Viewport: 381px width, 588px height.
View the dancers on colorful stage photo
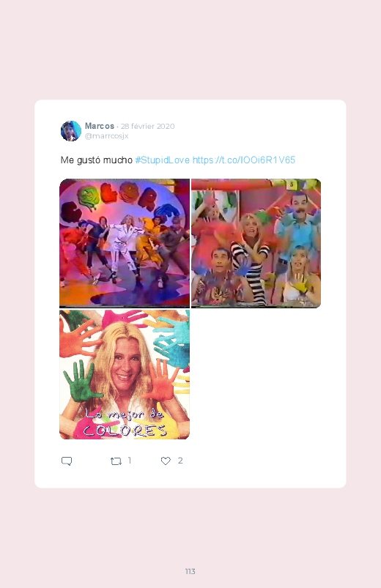pos(125,243)
